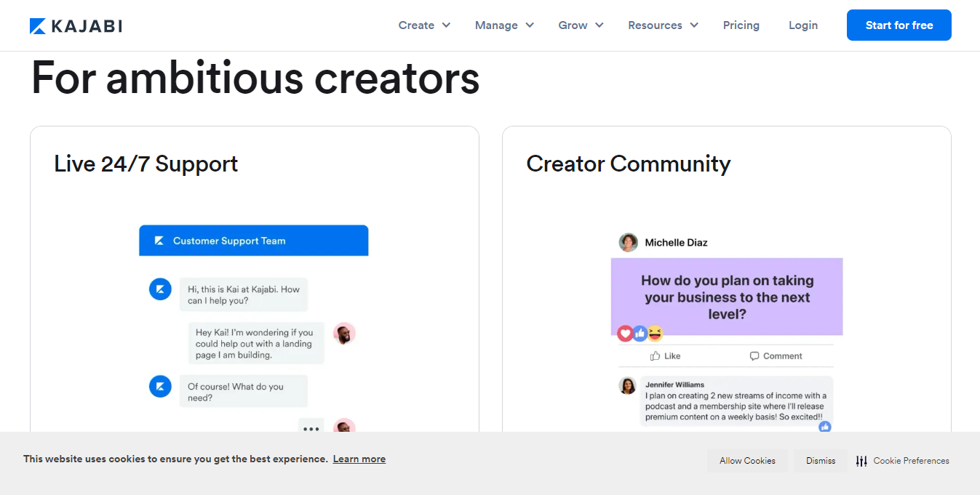Click 'For ambitious creators' heading
980x495 pixels.
(x=255, y=78)
